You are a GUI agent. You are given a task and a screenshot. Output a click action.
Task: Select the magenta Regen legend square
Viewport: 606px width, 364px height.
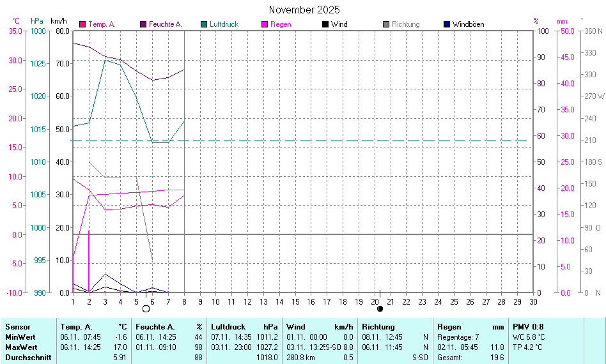265,24
